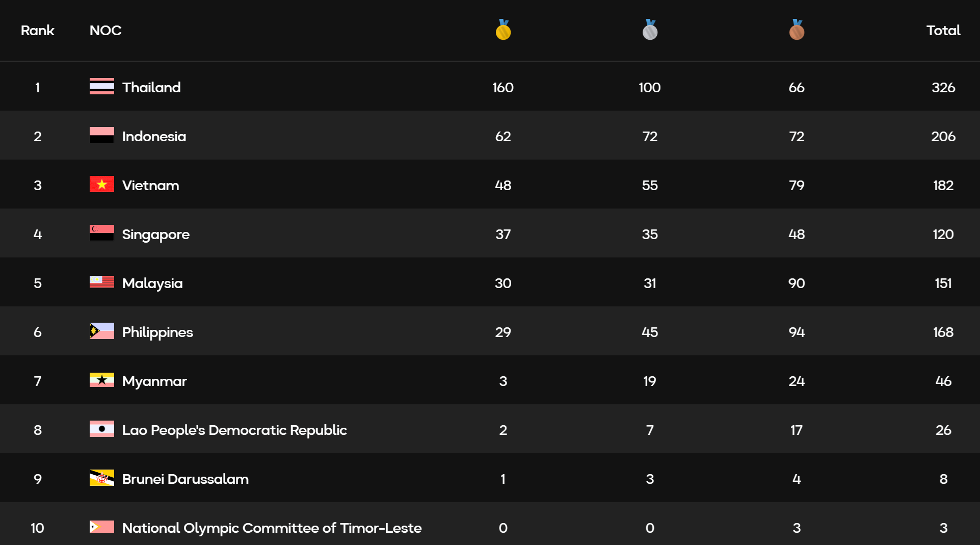Click the gold medal column icon
The image size is (980, 545).
[x=503, y=30]
